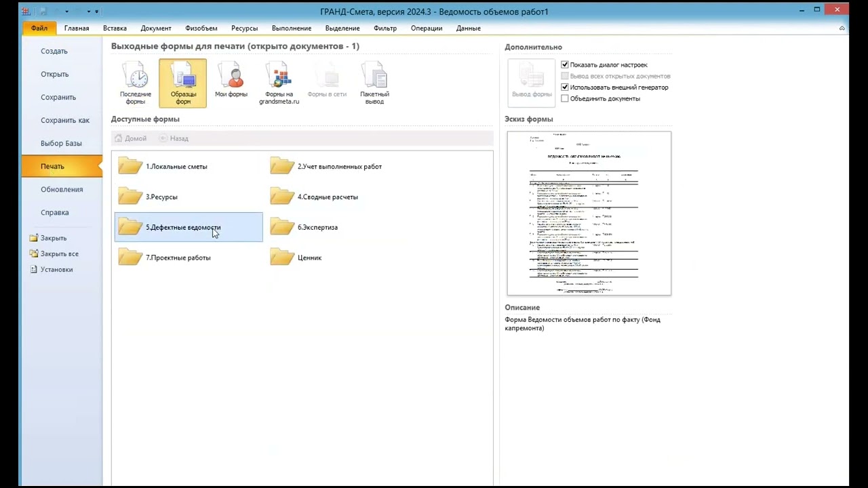Screen dimensions: 868x488
Task: Click Сохранить in the backstage menu
Action: point(62,97)
